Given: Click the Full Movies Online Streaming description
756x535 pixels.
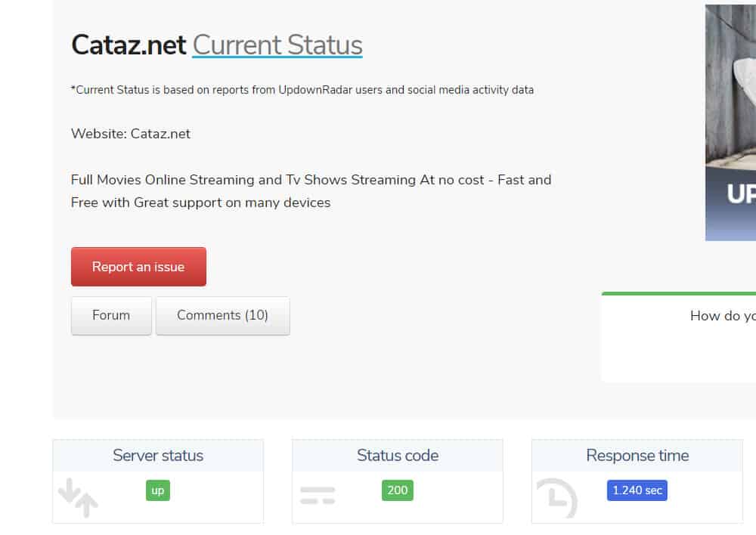Looking at the screenshot, I should click(x=311, y=190).
